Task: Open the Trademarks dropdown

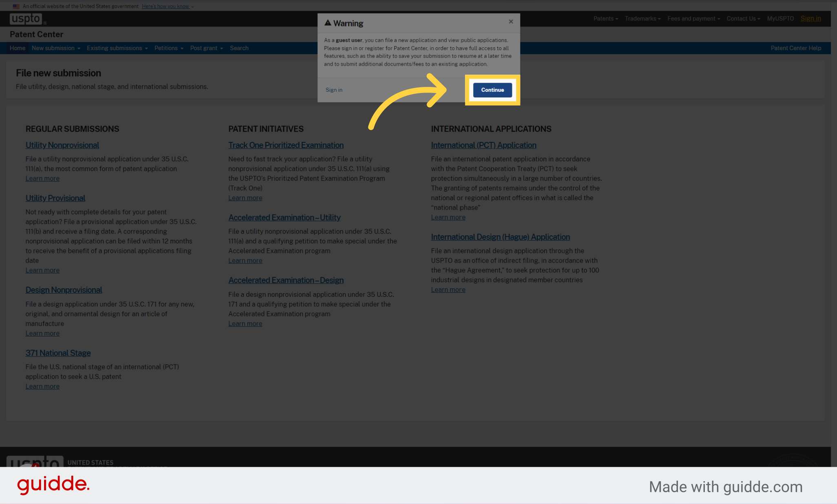Action: click(642, 18)
